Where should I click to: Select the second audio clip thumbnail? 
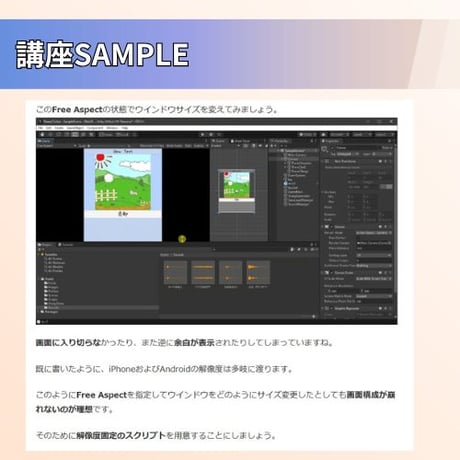(x=203, y=272)
